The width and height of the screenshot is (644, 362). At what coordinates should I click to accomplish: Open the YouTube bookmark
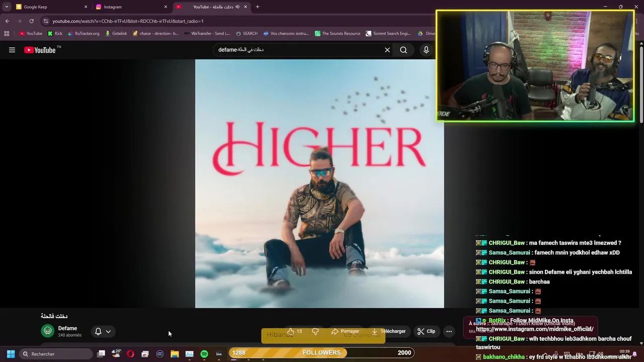31,34
